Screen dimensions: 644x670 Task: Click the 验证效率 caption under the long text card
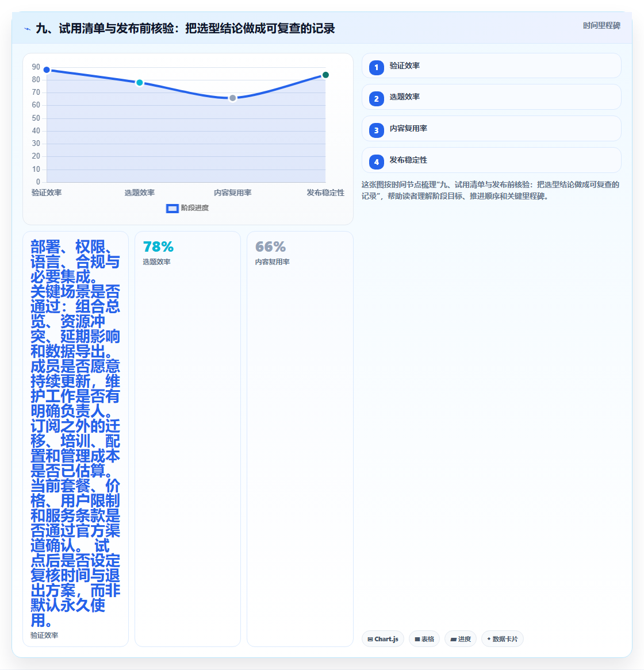coord(44,636)
